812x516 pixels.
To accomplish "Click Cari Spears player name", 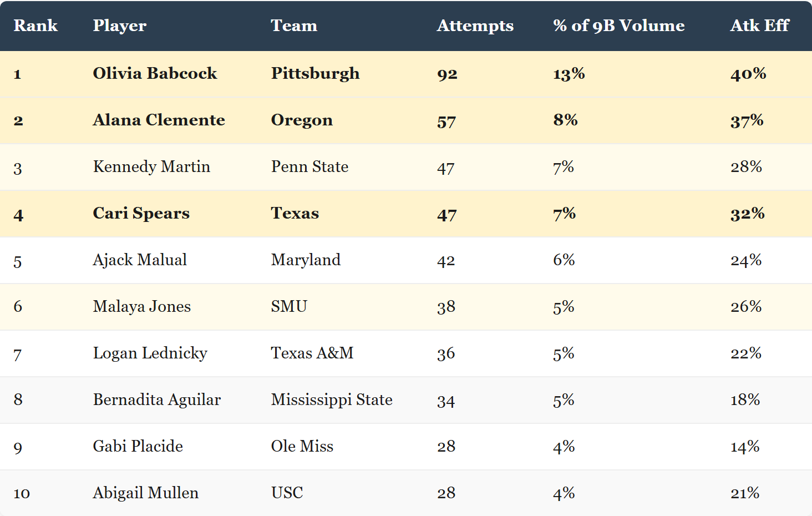I will pos(141,213).
